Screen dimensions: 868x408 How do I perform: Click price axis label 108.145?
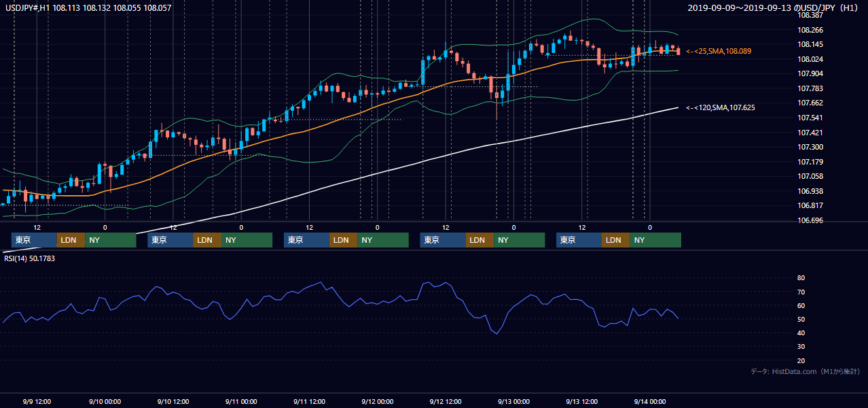tap(810, 44)
